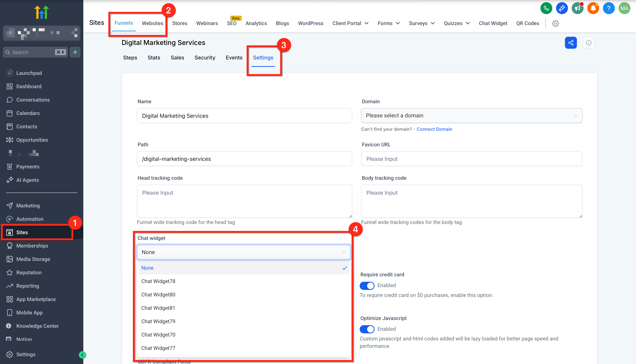636x364 pixels.
Task: Expand the Surveys dropdown menu
Action: tap(422, 23)
